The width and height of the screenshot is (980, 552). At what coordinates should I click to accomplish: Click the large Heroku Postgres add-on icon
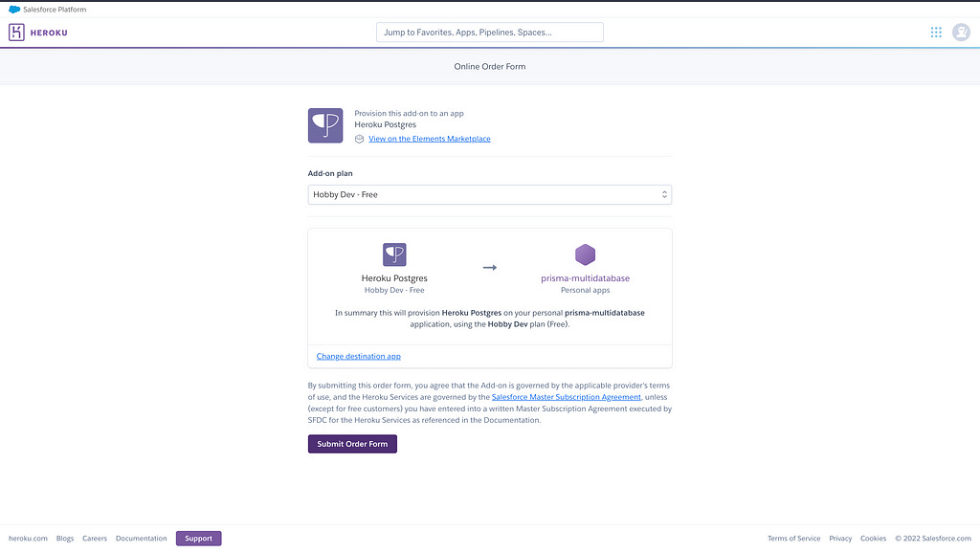coord(325,125)
